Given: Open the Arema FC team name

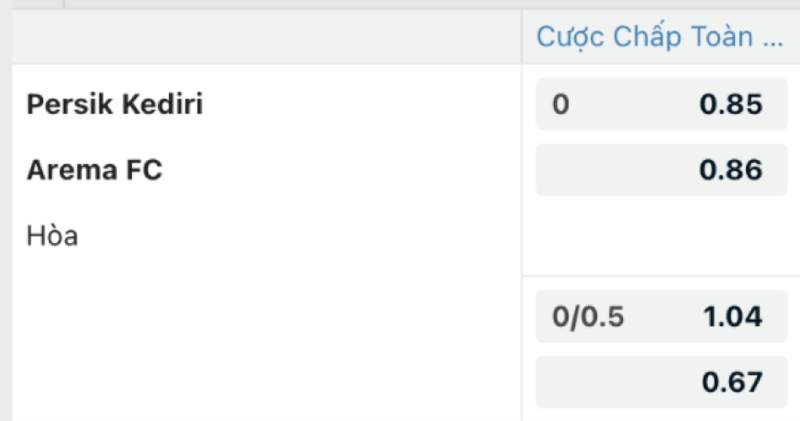Looking at the screenshot, I should click(95, 170).
